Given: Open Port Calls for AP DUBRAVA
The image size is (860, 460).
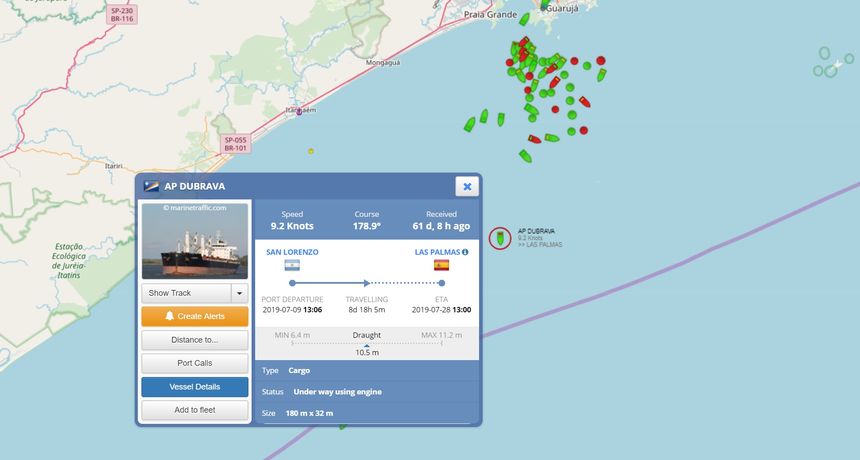Looking at the screenshot, I should pyautogui.click(x=195, y=363).
